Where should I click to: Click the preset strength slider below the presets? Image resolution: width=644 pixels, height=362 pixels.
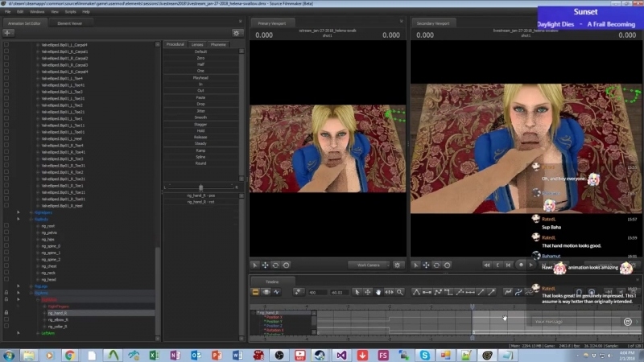(200, 187)
